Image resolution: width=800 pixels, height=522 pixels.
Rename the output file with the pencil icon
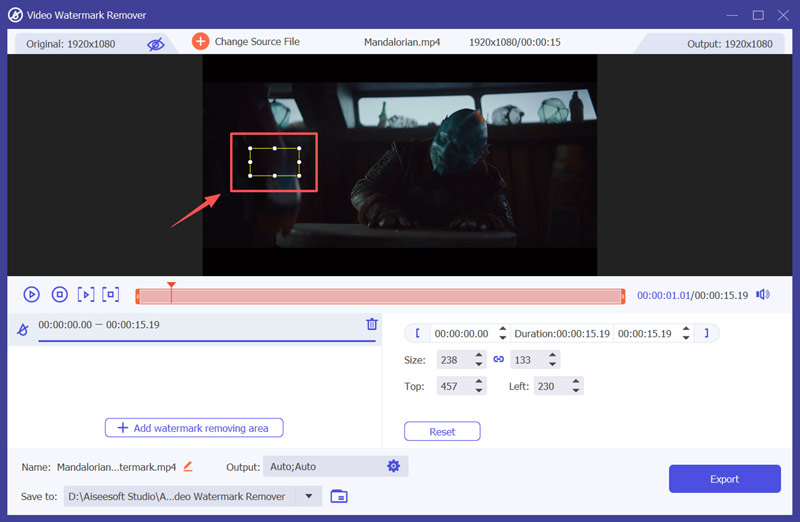click(188, 466)
